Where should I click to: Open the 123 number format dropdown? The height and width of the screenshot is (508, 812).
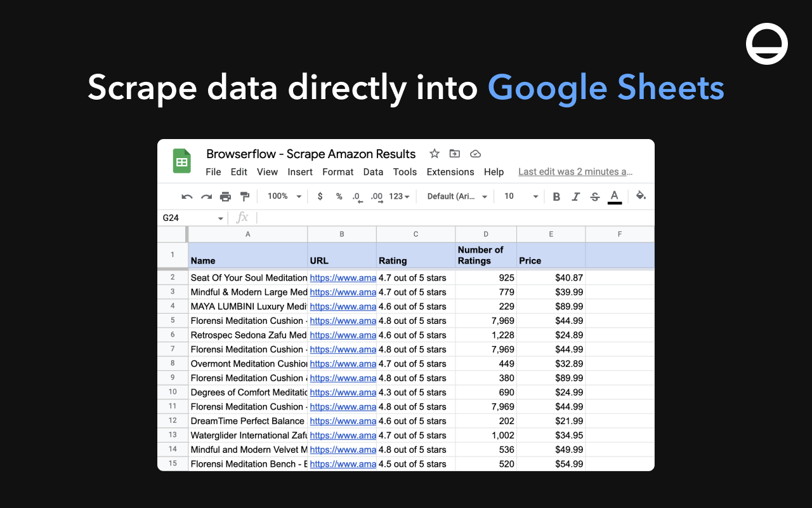click(x=399, y=196)
